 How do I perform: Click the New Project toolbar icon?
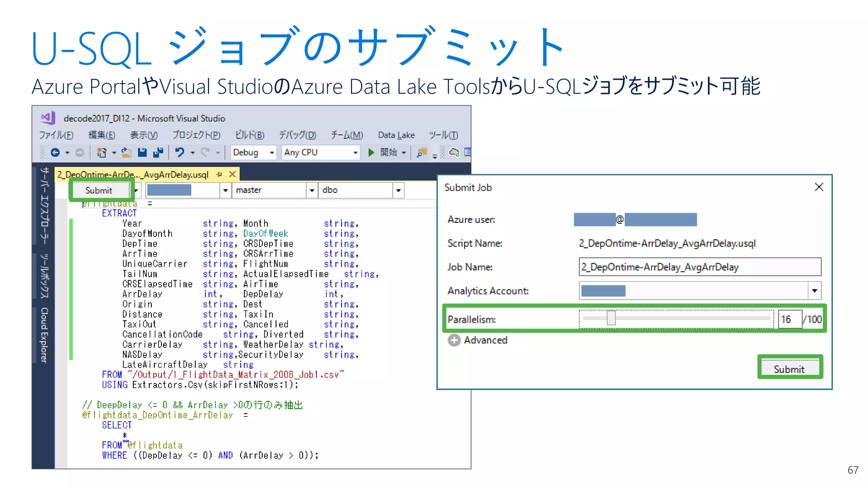[x=102, y=152]
